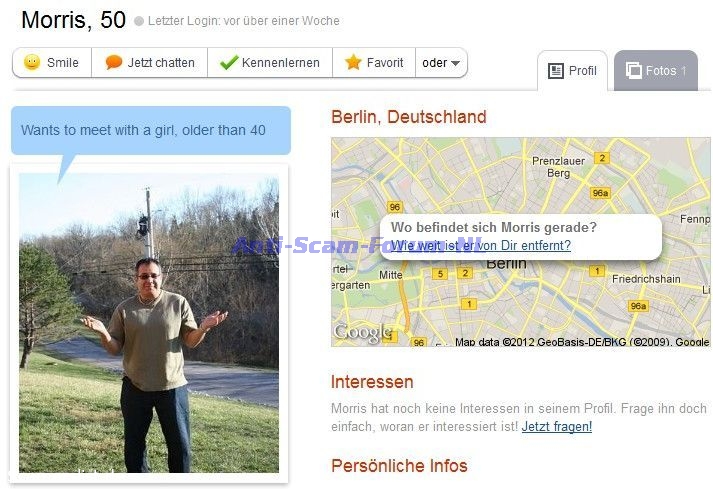Image resolution: width=713 pixels, height=489 pixels.
Task: Click the gold star Favorit icon
Action: (x=353, y=62)
